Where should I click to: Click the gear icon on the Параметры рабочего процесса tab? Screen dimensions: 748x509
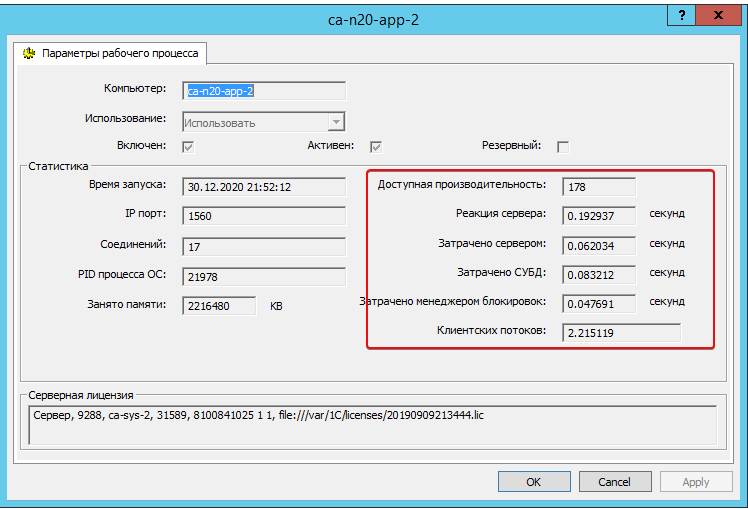(29, 53)
